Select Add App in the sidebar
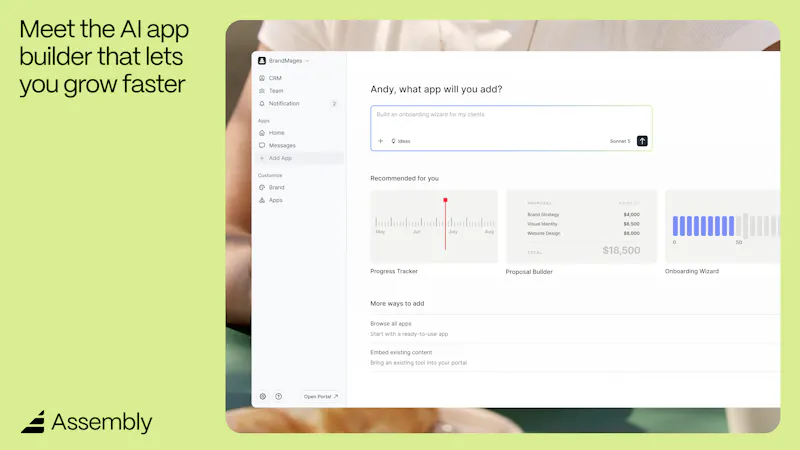800x450 pixels. 298,158
